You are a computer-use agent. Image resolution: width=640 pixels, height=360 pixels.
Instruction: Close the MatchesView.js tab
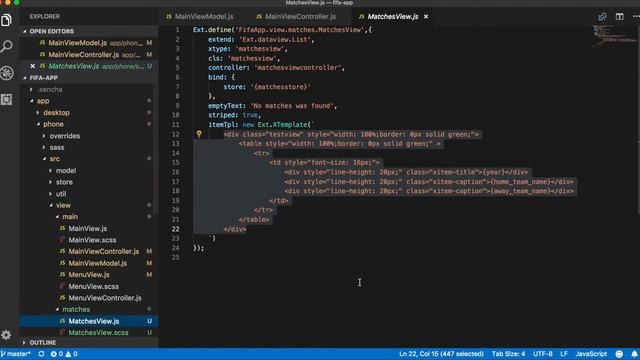click(426, 17)
